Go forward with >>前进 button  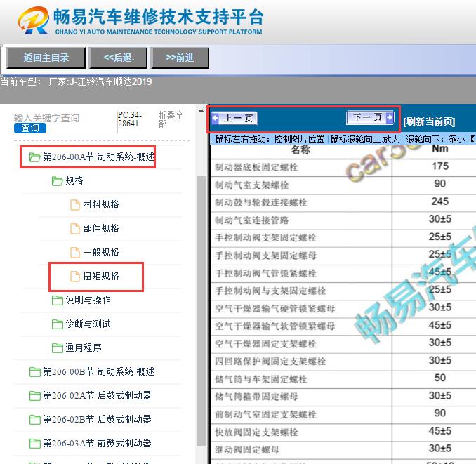[x=180, y=58]
